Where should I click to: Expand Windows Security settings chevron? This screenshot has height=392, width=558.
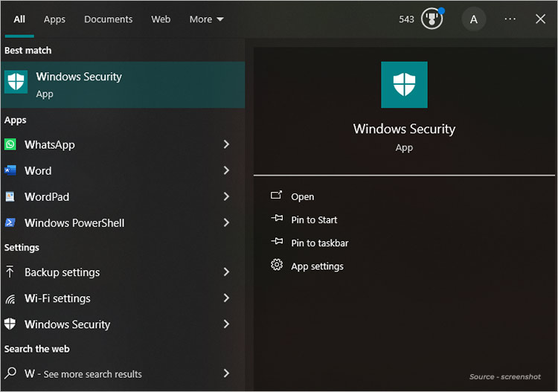click(226, 324)
